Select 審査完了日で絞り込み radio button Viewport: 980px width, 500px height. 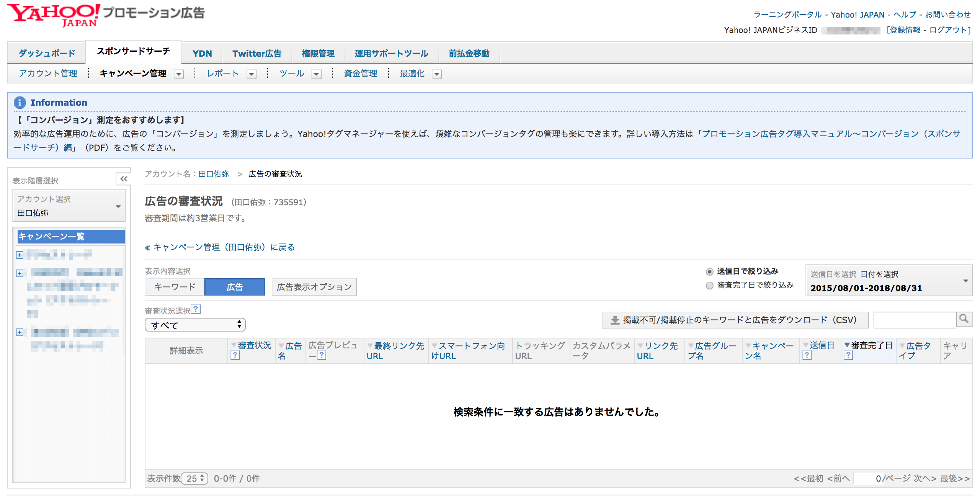coord(709,285)
